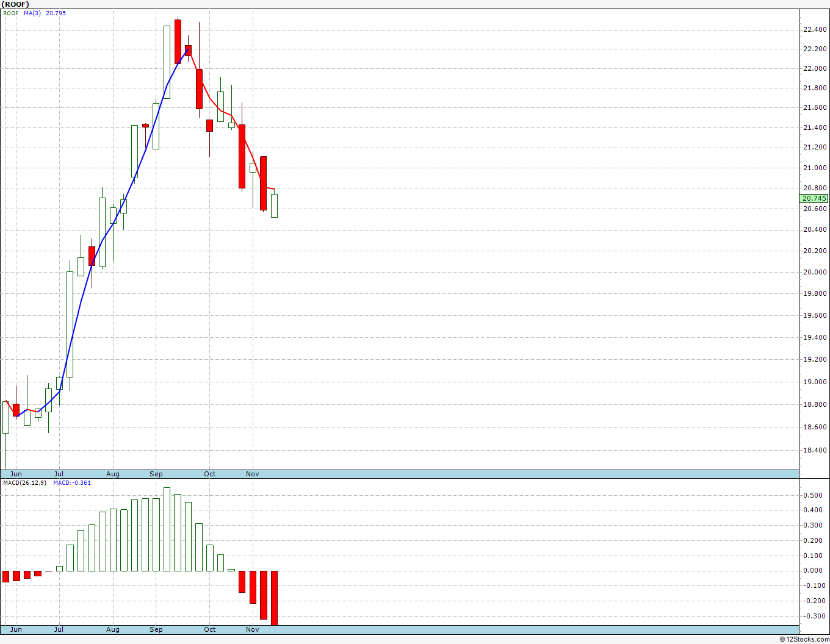Screen dimensions: 830x644
Task: Click Jul on the price chart time axis
Action: click(59, 474)
